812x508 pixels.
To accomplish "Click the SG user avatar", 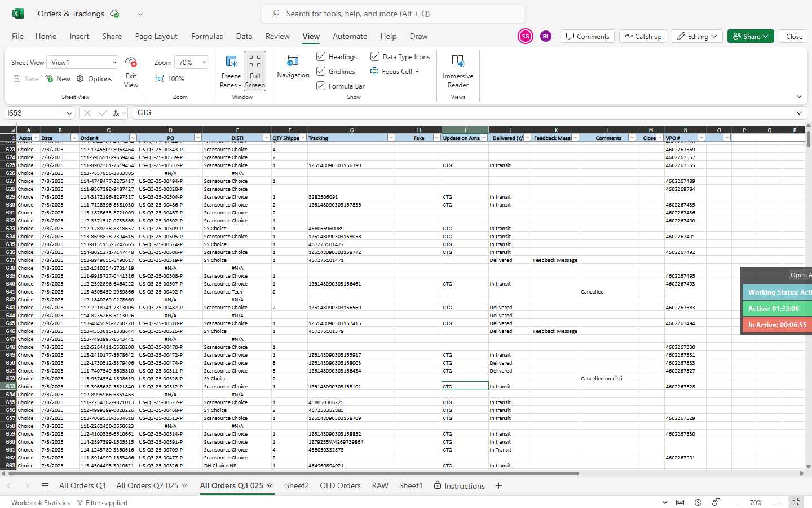I will point(526,36).
